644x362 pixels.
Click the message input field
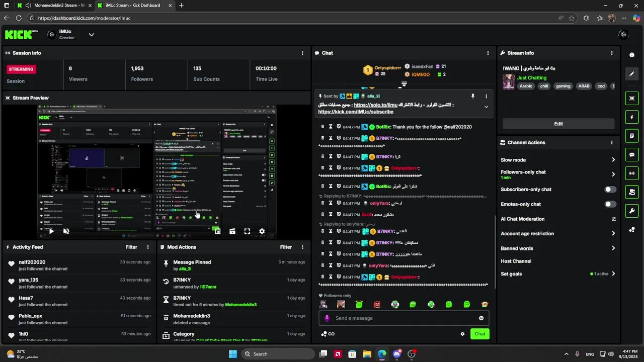click(404, 318)
